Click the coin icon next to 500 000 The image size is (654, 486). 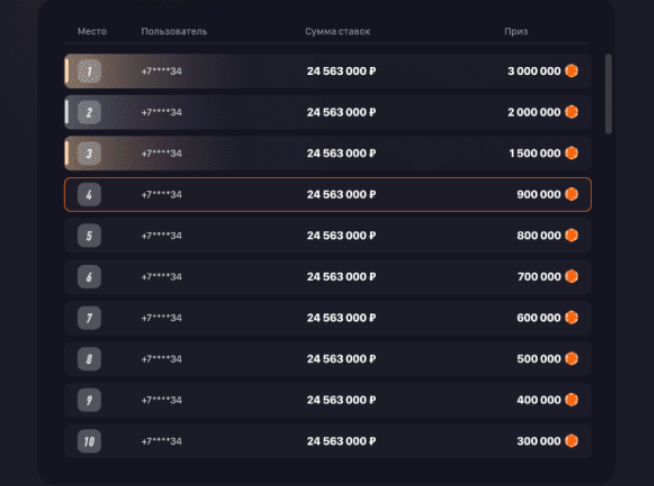pos(571,358)
